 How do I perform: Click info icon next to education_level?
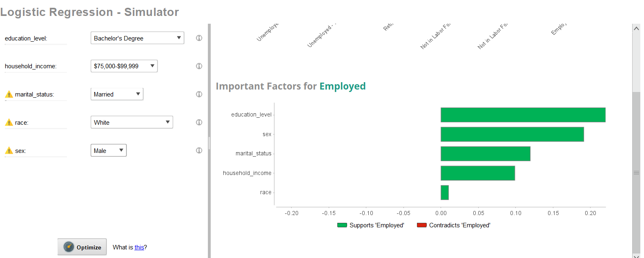199,38
